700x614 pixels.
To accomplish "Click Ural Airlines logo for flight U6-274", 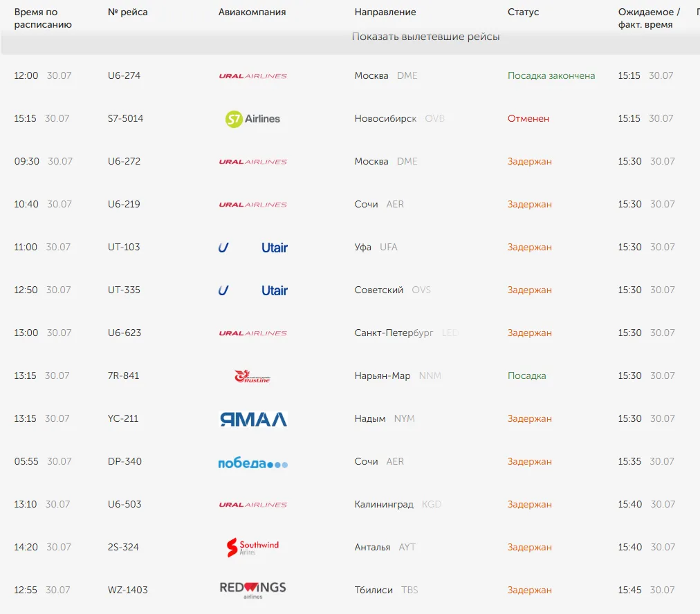I will [252, 76].
